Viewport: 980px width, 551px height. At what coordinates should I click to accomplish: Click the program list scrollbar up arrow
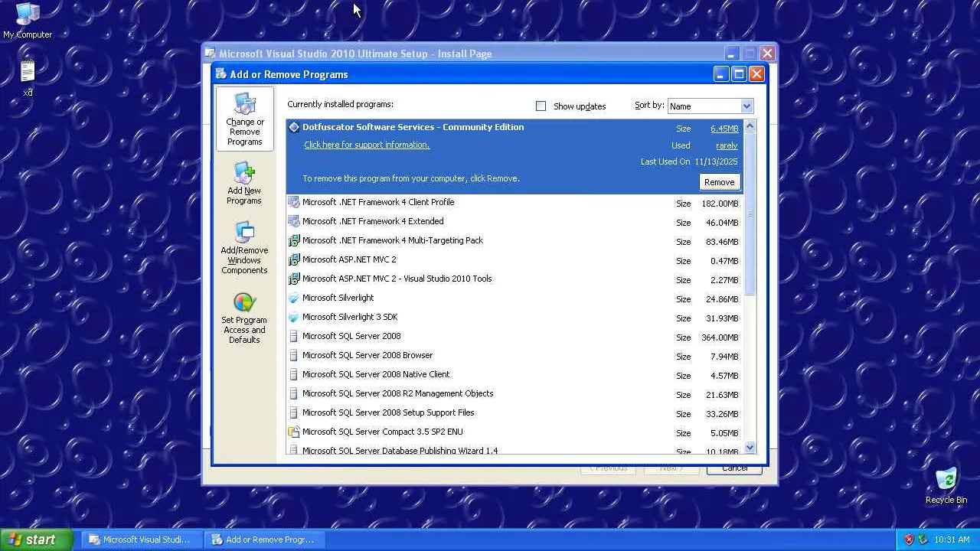tap(750, 126)
